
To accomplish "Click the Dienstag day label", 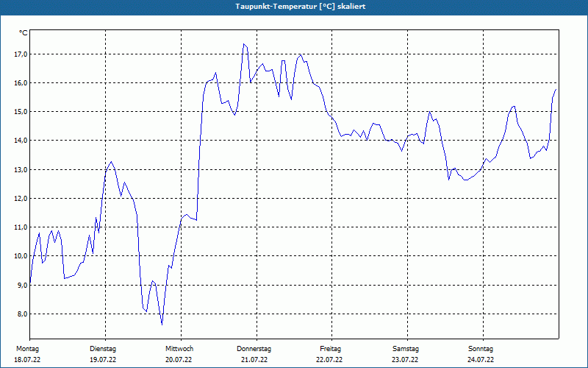I will (103, 349).
